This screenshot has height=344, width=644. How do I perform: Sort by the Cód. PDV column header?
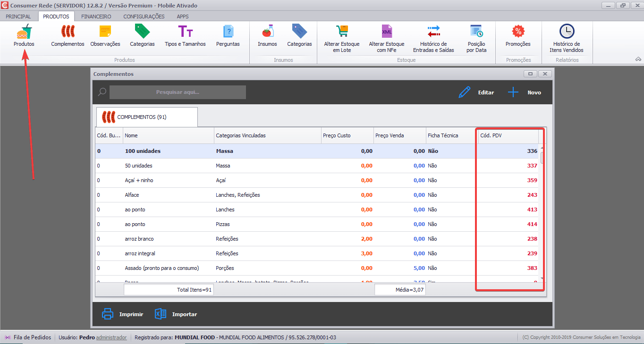[x=508, y=135]
